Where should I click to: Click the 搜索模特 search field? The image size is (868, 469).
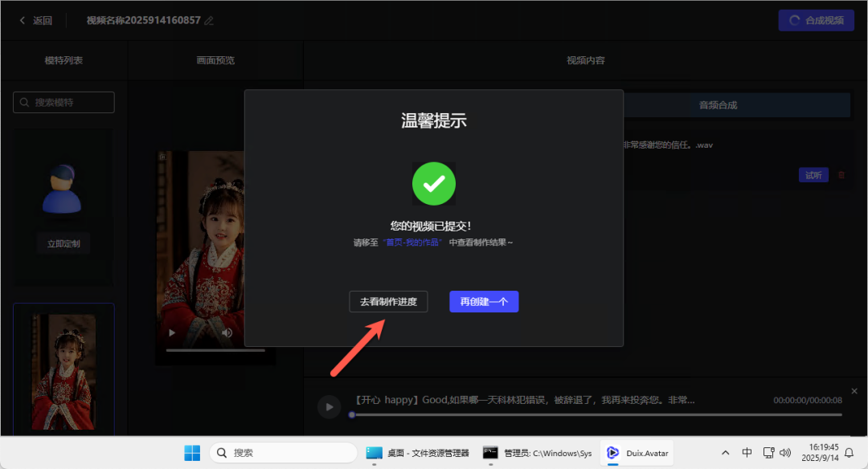click(x=63, y=103)
